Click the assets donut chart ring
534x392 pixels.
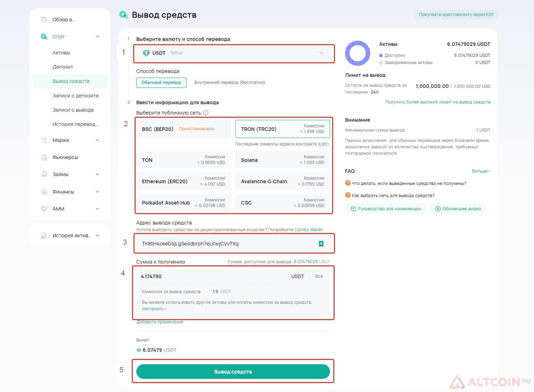(358, 53)
